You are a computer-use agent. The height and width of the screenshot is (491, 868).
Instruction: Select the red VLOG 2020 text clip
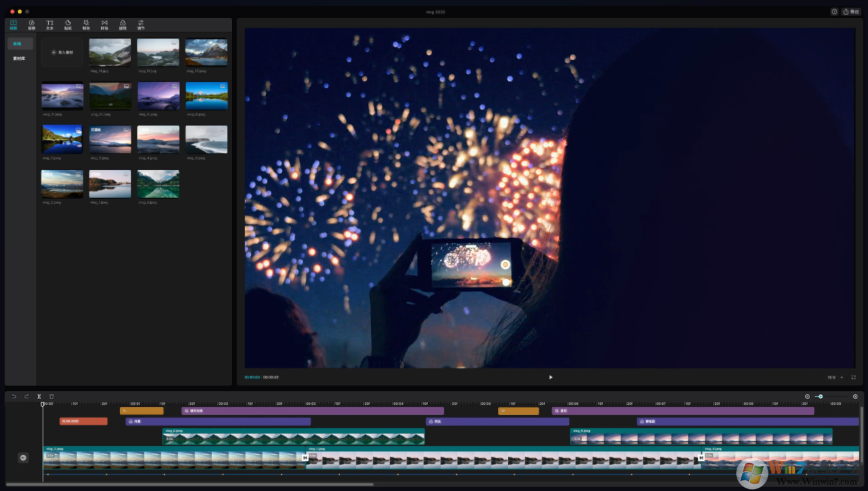click(x=83, y=422)
